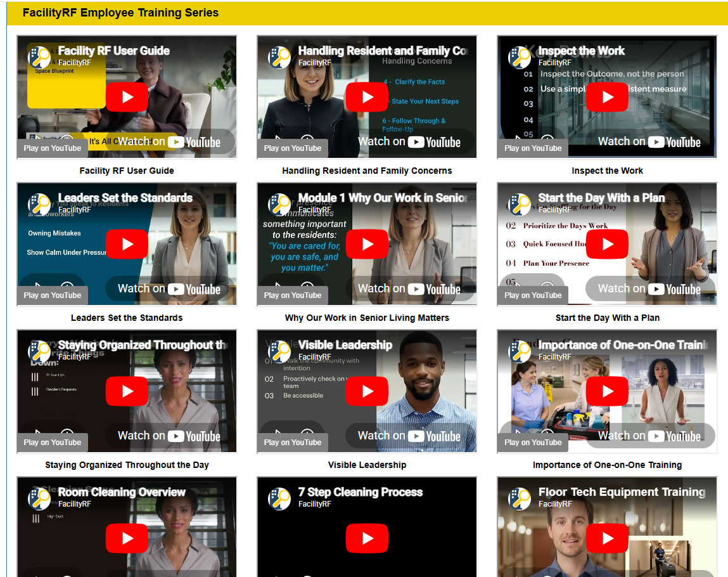
Task: Open the Inspect the Work title link
Action: point(581,51)
